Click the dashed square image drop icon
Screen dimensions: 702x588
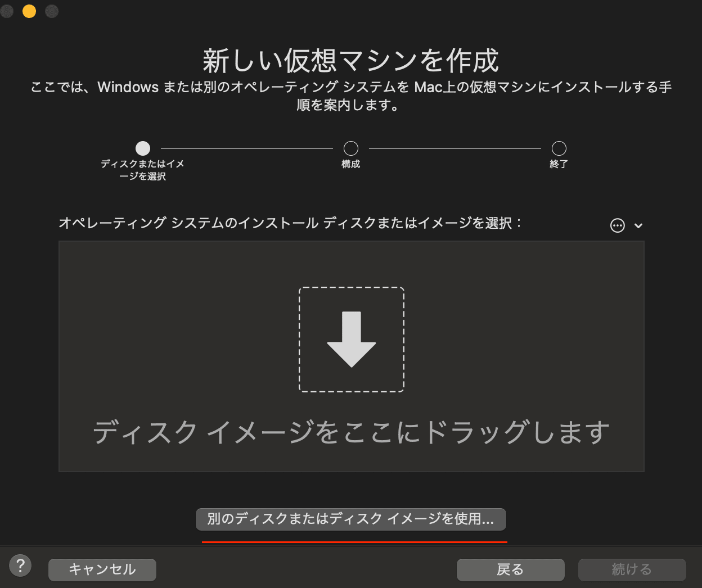coord(351,339)
